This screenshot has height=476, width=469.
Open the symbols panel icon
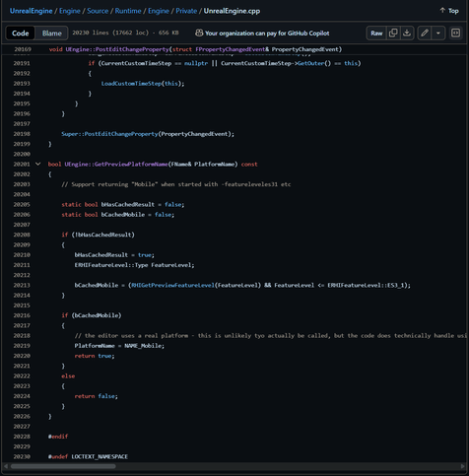coord(456,33)
